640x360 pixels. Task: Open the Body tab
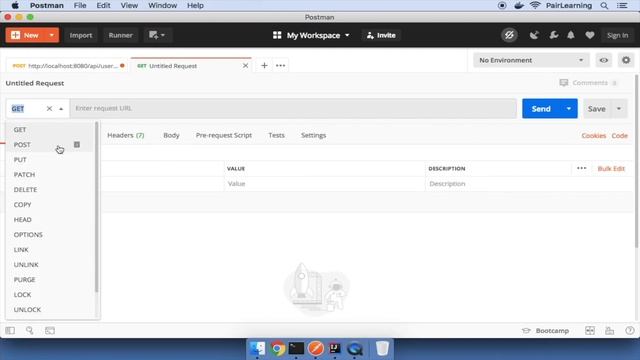pos(171,135)
